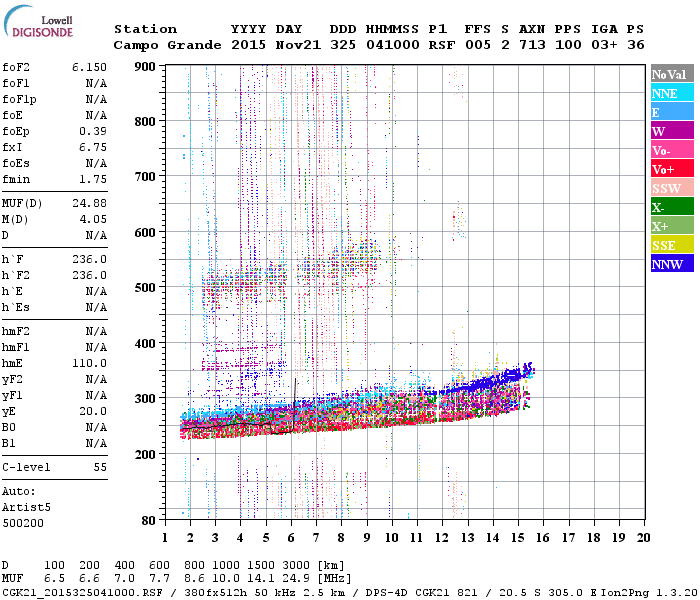Click the station name Campo Grande
Viewport: 700px width, 600px height.
coord(167,45)
